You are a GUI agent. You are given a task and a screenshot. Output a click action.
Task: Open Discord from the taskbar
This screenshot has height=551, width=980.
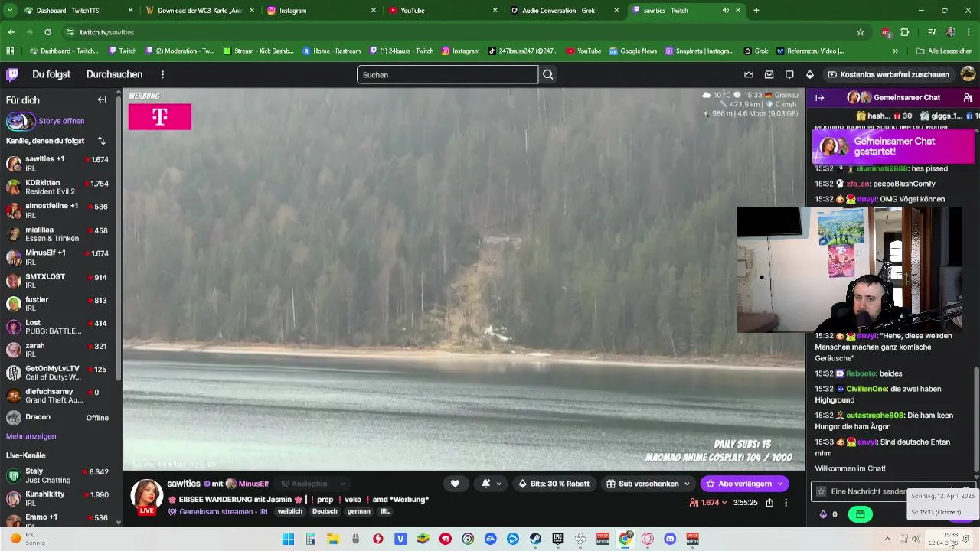(670, 539)
